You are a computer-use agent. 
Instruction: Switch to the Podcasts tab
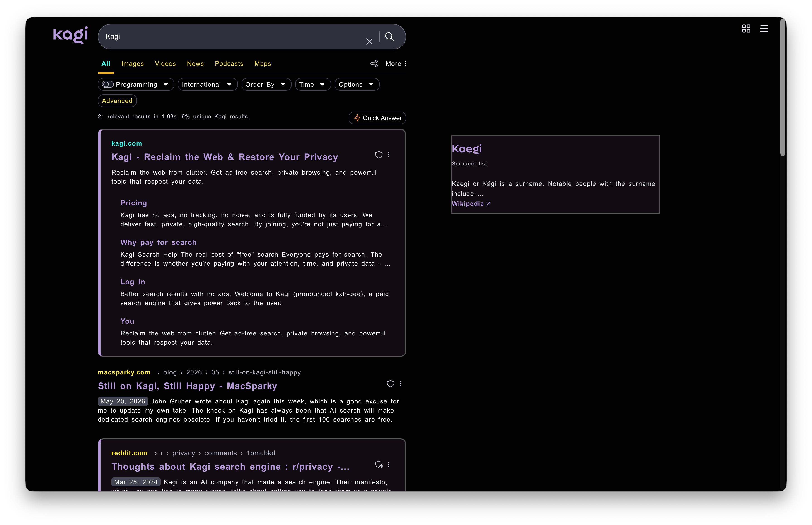(x=229, y=64)
